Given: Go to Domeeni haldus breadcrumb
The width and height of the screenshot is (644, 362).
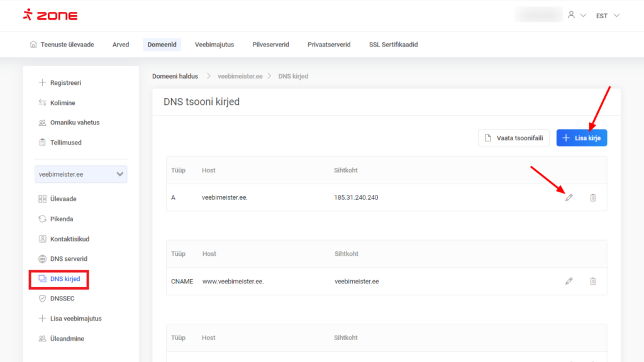Looking at the screenshot, I should pyautogui.click(x=175, y=76).
